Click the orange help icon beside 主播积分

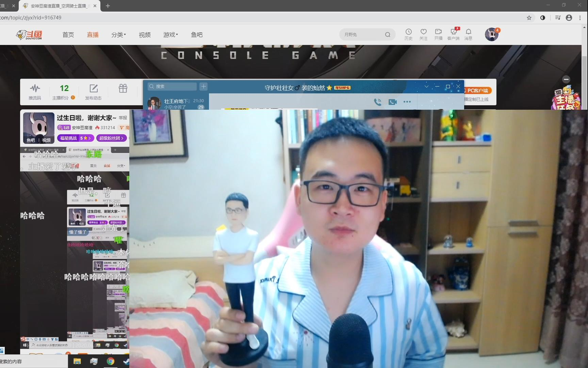[73, 98]
